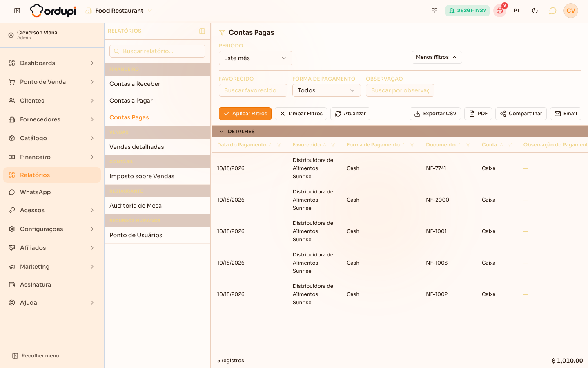Open the CV user avatar menu
The image size is (588, 368).
pos(571,11)
